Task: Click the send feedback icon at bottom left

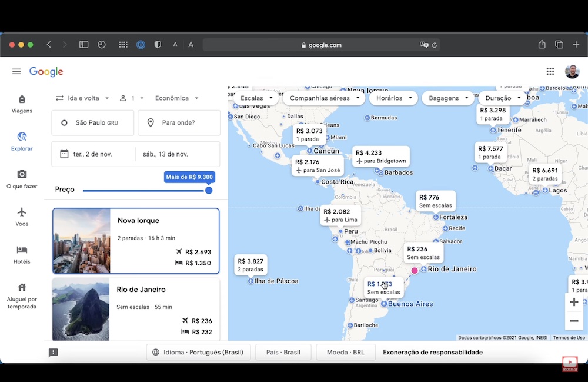Action: (x=54, y=353)
